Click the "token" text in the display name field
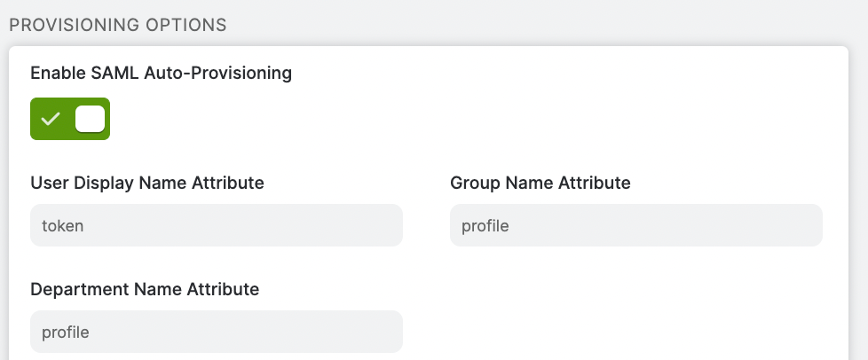 (62, 225)
